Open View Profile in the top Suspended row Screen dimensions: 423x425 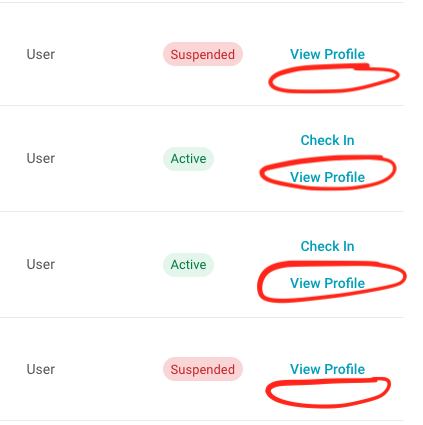pyautogui.click(x=327, y=54)
